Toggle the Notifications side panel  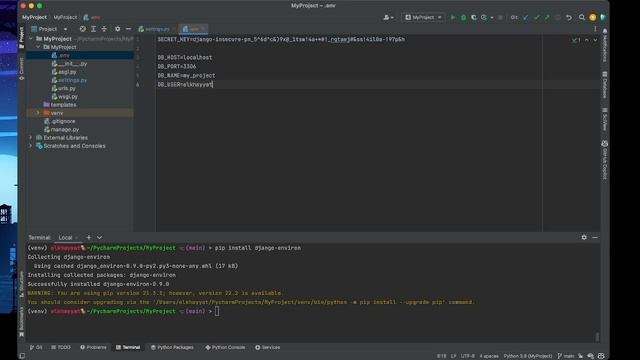coord(604,46)
